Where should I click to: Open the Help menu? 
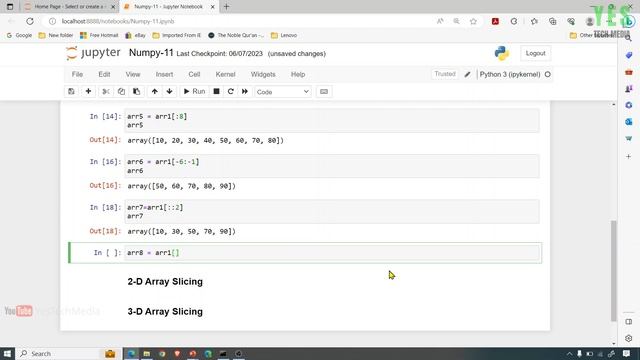tap(298, 74)
